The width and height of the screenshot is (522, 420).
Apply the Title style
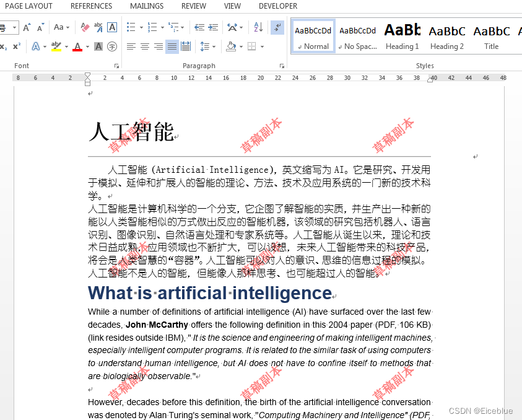pyautogui.click(x=492, y=37)
